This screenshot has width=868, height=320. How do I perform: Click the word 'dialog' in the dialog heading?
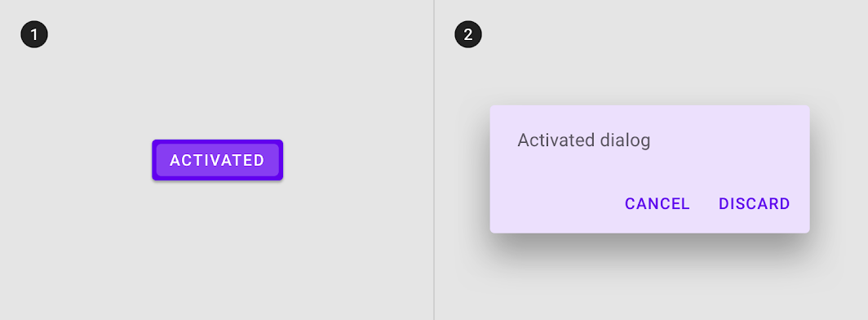click(x=625, y=140)
